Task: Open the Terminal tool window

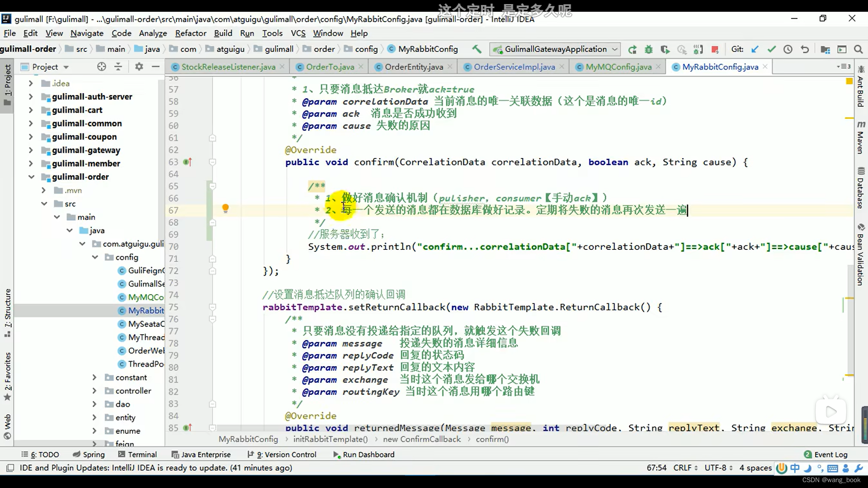Action: point(137,455)
